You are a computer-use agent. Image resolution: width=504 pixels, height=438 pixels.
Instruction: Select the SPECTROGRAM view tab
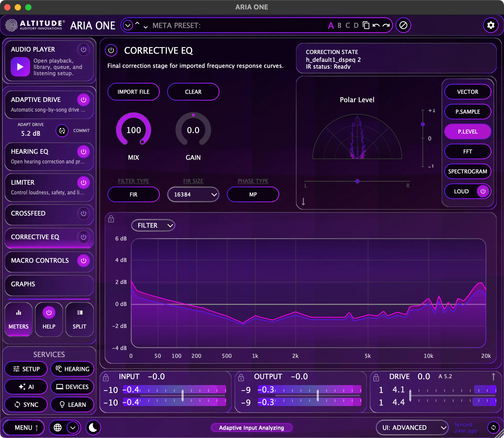tap(468, 171)
